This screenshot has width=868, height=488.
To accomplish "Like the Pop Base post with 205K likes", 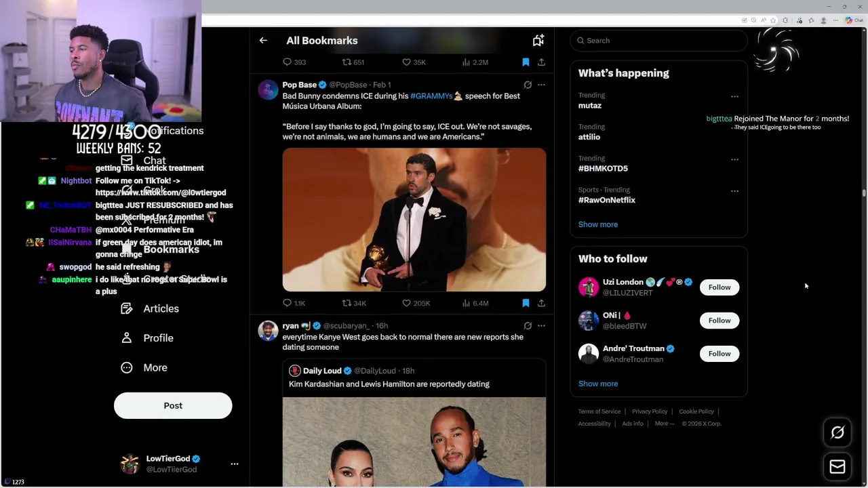I will 416,303.
